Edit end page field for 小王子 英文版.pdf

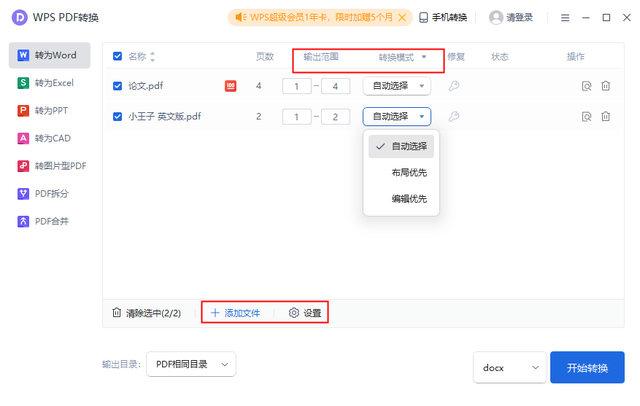coord(336,117)
